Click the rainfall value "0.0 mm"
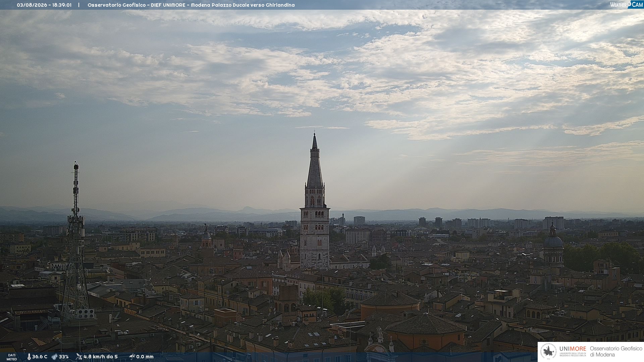Viewport: 644px width, 362px height. 145,357
